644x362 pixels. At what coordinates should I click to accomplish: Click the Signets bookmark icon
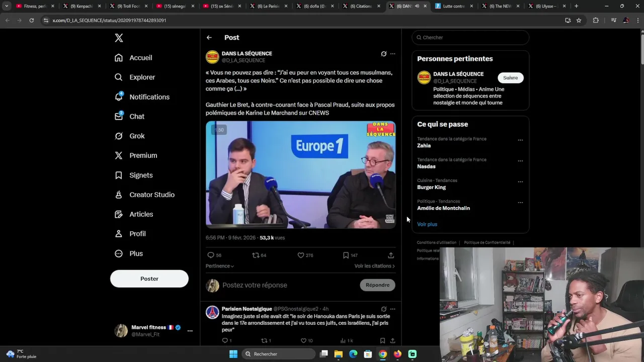pos(119,175)
